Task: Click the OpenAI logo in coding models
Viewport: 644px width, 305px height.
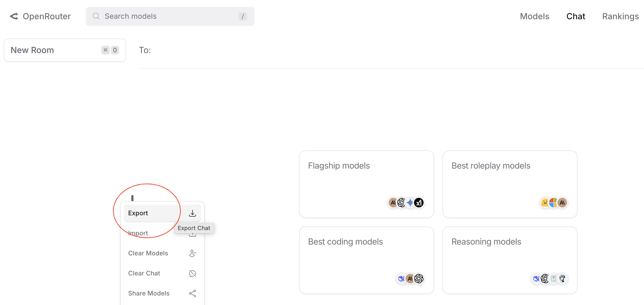Action: 419,279
